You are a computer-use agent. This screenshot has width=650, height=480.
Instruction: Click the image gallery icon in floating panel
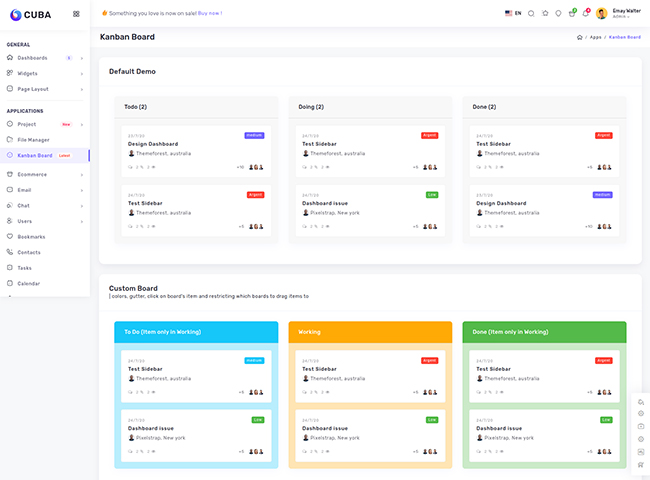click(x=640, y=451)
